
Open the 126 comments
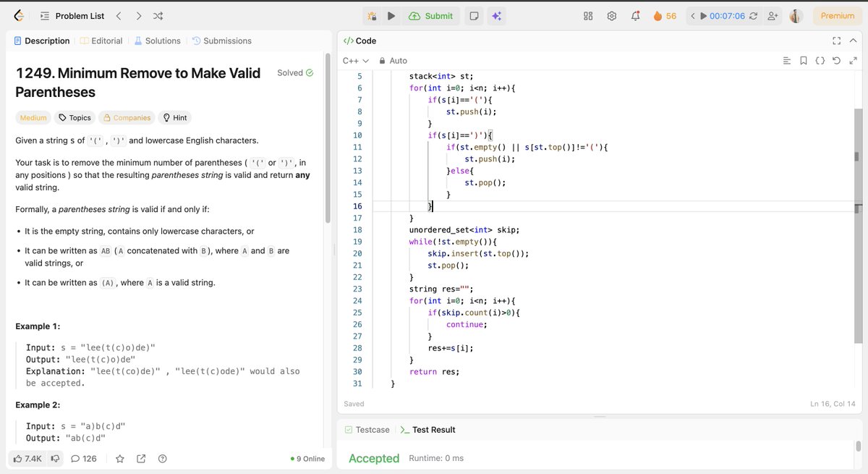tap(84, 459)
